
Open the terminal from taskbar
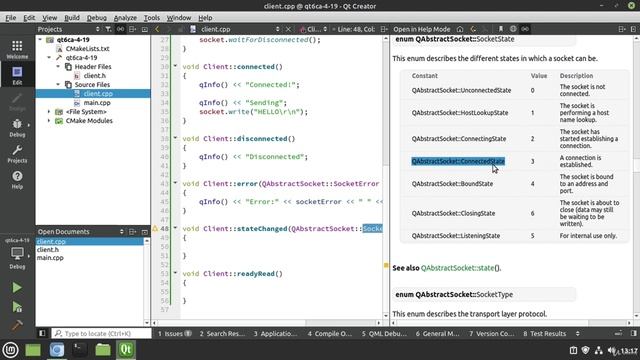point(80,350)
